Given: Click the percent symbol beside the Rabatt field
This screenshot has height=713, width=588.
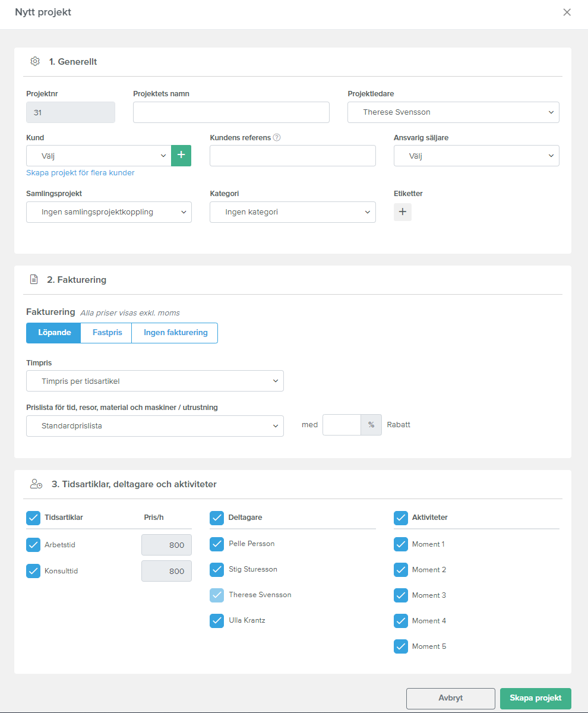Looking at the screenshot, I should pyautogui.click(x=371, y=425).
